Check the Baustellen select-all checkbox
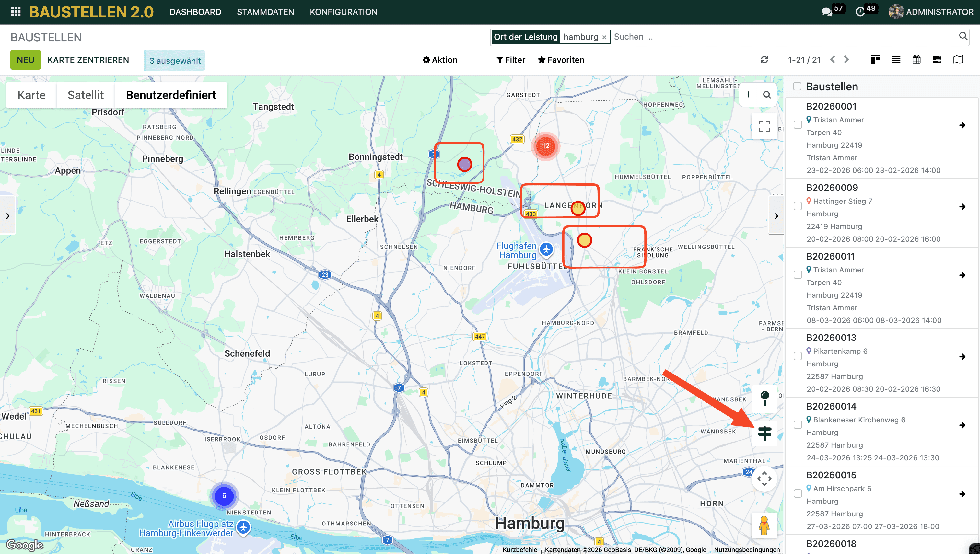The height and width of the screenshot is (554, 980). pyautogui.click(x=797, y=87)
